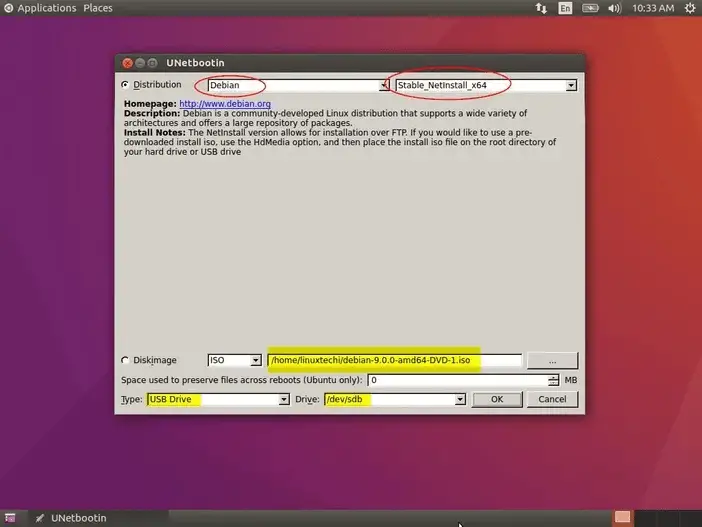
Task: Click the OK button
Action: (497, 399)
